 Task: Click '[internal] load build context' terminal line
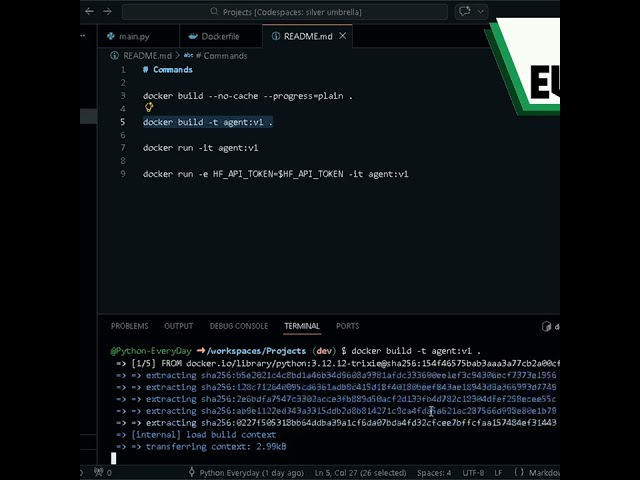coord(203,435)
